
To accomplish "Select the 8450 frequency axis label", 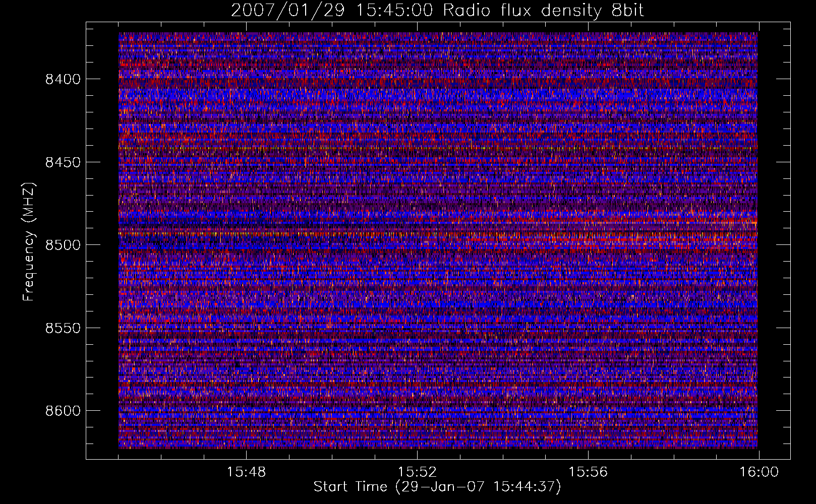I will (63, 162).
